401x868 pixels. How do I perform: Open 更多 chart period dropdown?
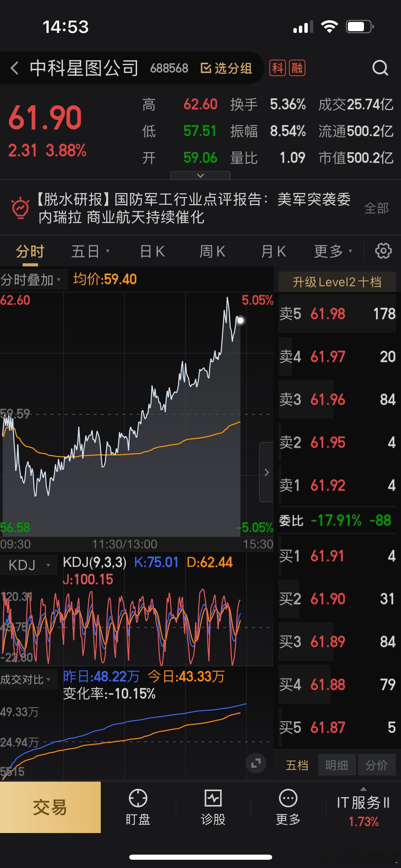click(x=333, y=251)
